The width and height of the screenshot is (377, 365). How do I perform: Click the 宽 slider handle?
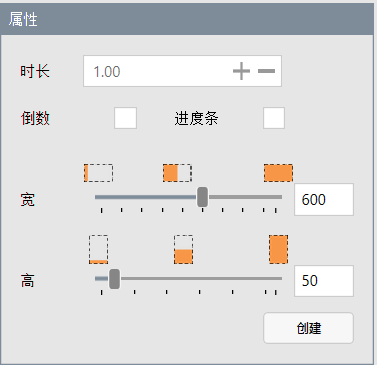(x=202, y=197)
